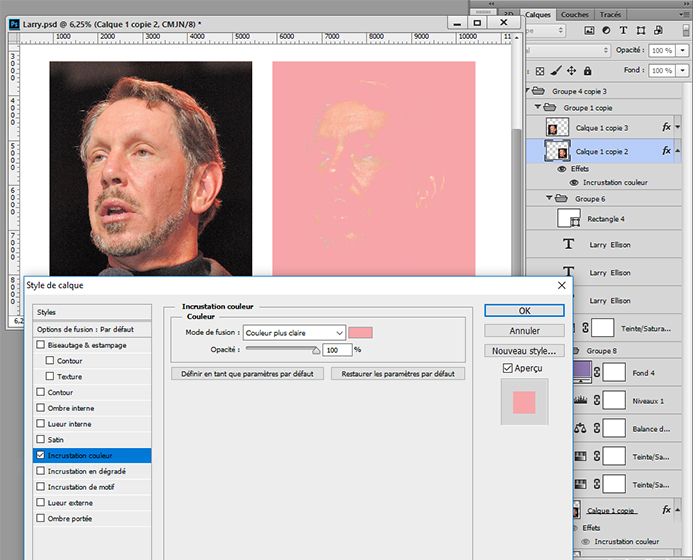Collapse effects of Calque 1 copie 2
Image resolution: width=693 pixels, height=560 pixels.
[678, 151]
